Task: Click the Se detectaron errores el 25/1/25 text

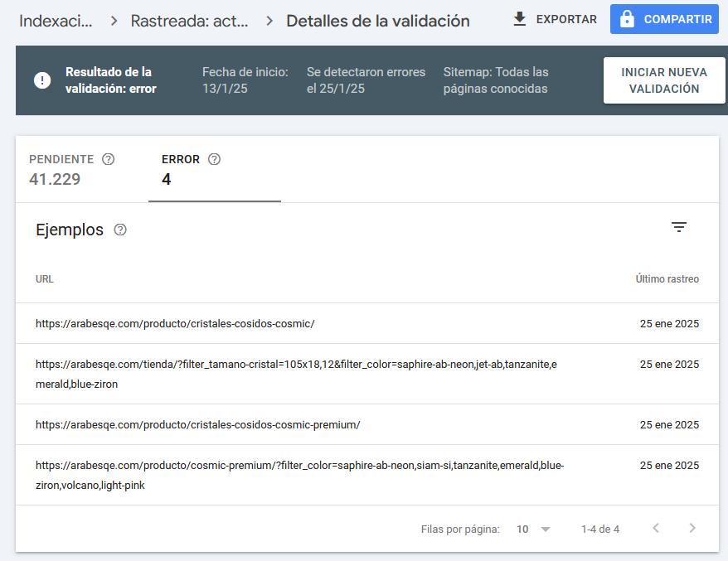Action: coord(366,80)
